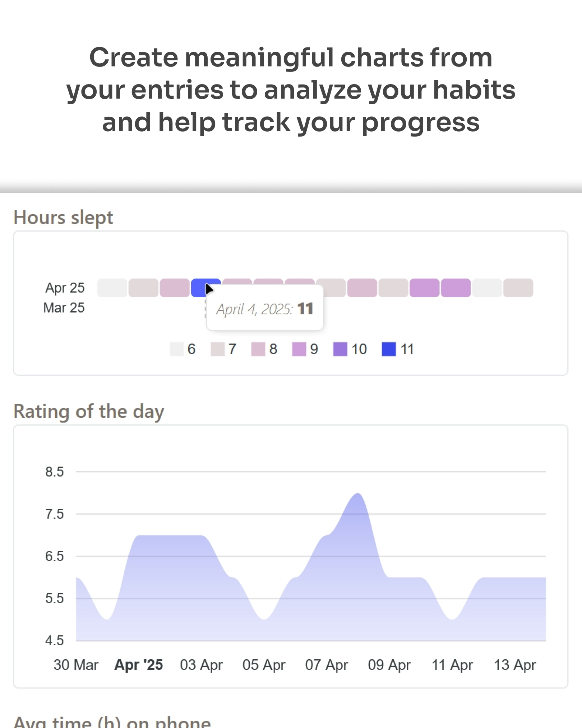Click the purple April 11 heatmap cell

point(424,288)
